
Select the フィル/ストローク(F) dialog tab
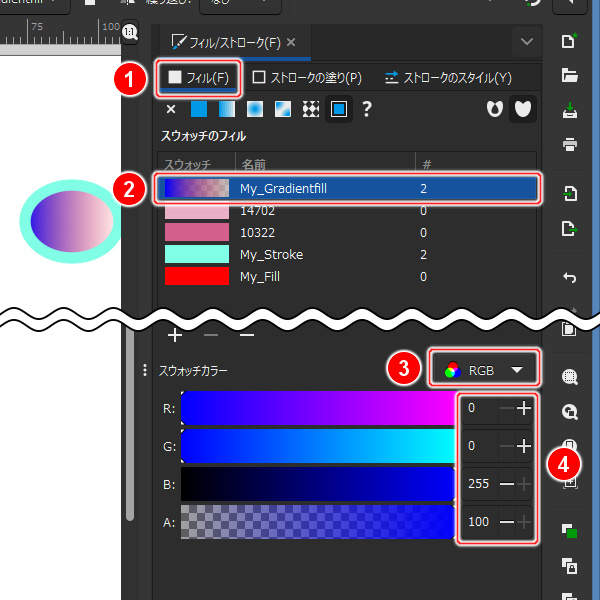[233, 42]
